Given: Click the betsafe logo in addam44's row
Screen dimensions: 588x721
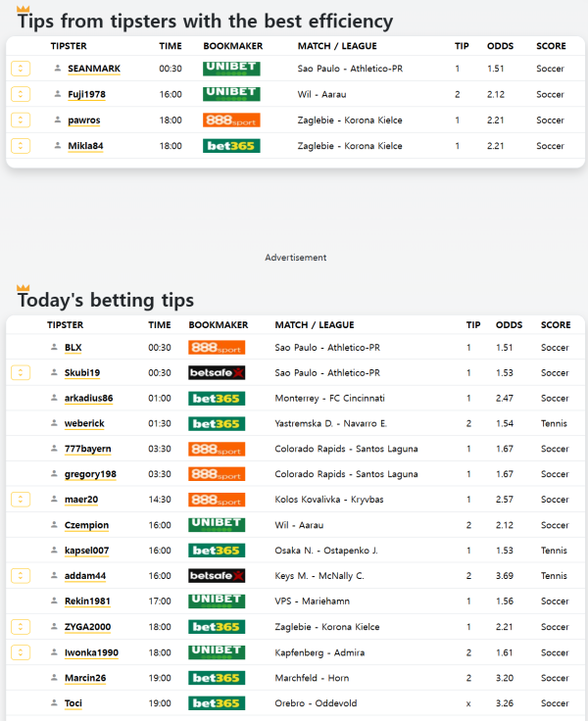Looking at the screenshot, I should click(x=216, y=576).
